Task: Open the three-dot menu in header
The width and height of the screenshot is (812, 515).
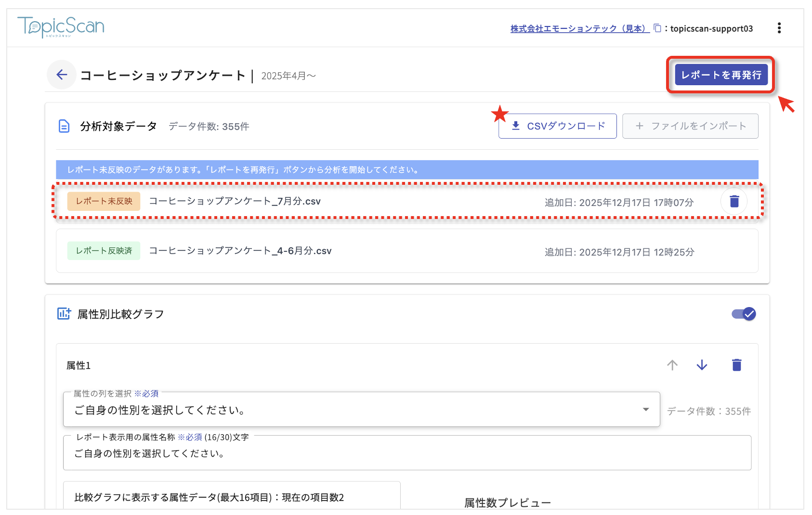Action: coord(779,28)
